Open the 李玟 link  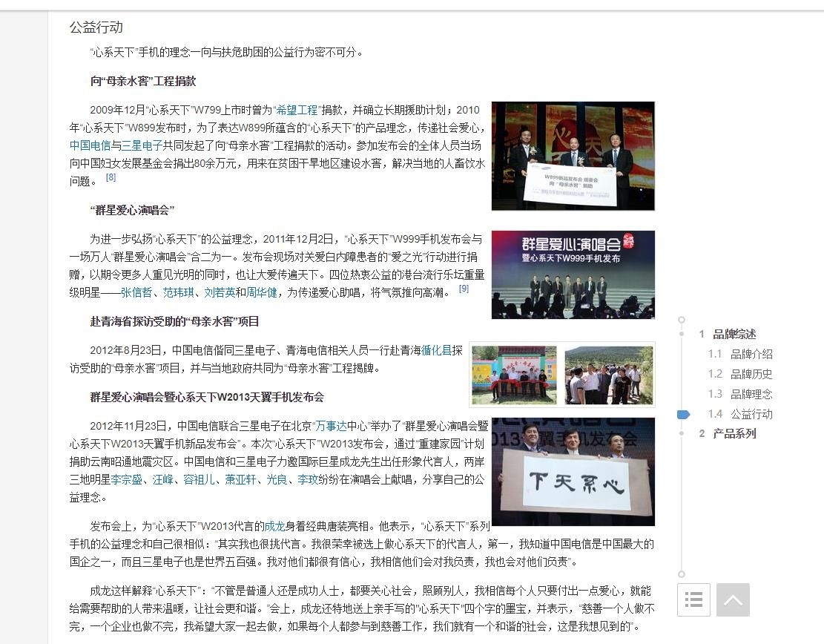[x=308, y=479]
